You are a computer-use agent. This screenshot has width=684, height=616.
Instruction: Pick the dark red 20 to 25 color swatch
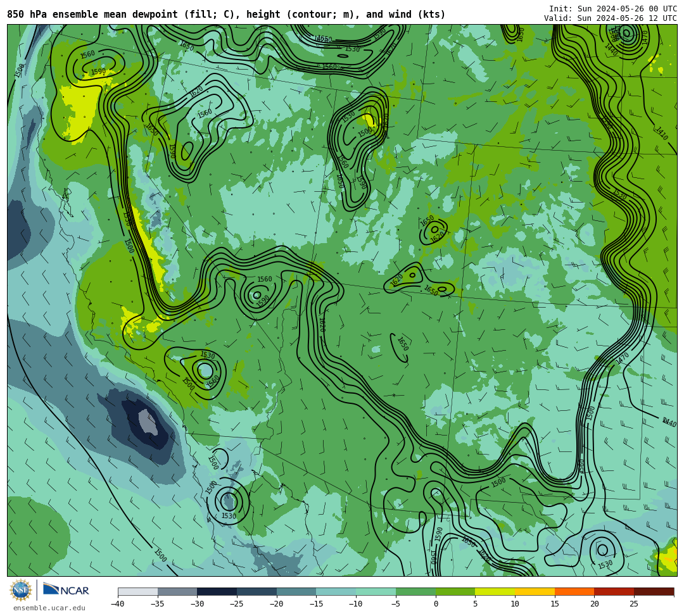pos(614,591)
